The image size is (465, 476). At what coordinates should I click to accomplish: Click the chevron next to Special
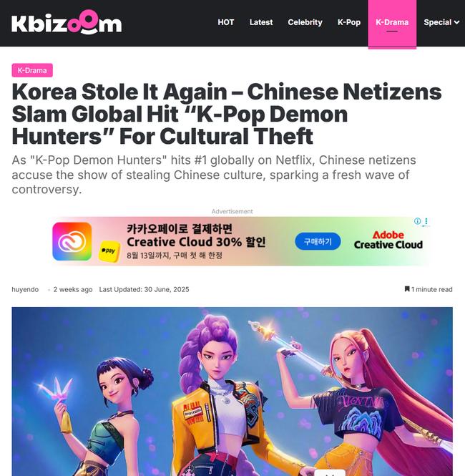click(456, 22)
